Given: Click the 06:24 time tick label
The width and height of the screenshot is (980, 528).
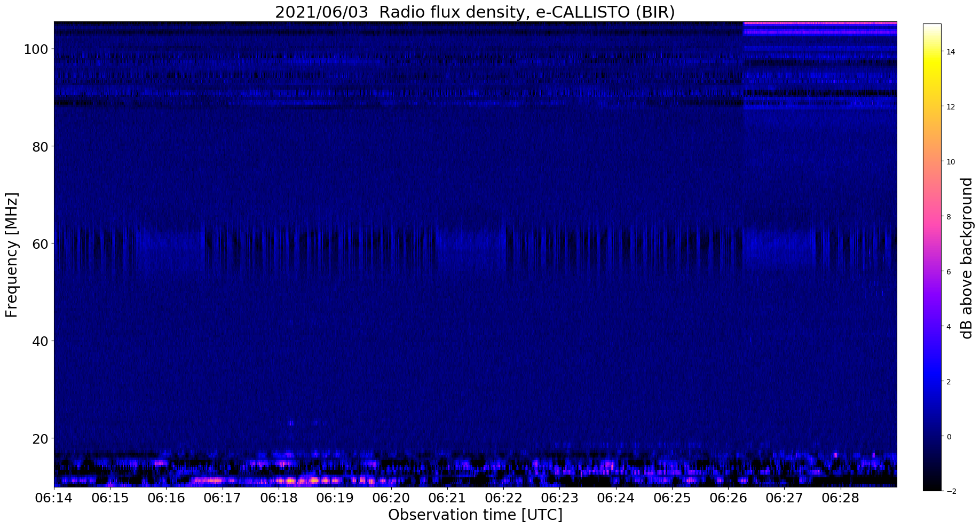Looking at the screenshot, I should (x=616, y=498).
